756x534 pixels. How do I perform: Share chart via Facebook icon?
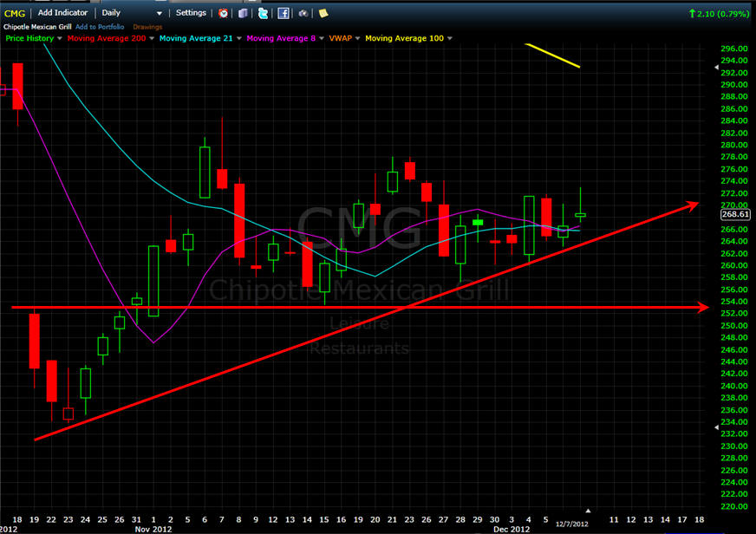[x=283, y=13]
